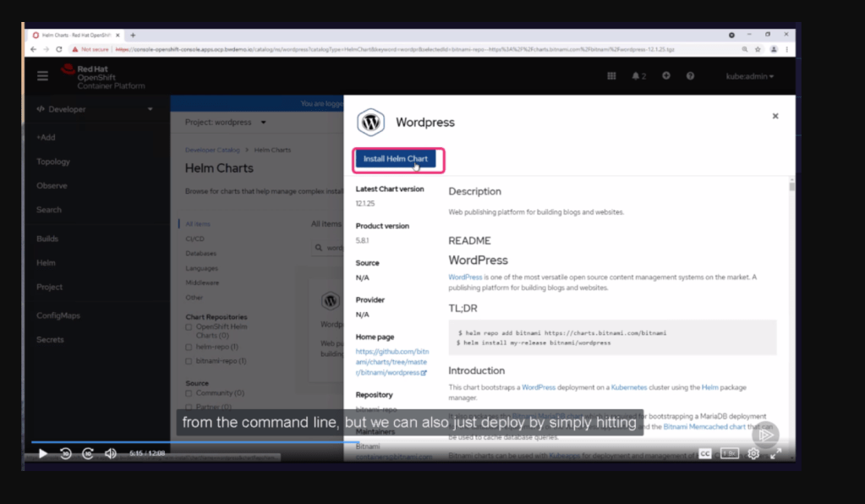Play the video
The image size is (865, 504).
pyautogui.click(x=42, y=453)
